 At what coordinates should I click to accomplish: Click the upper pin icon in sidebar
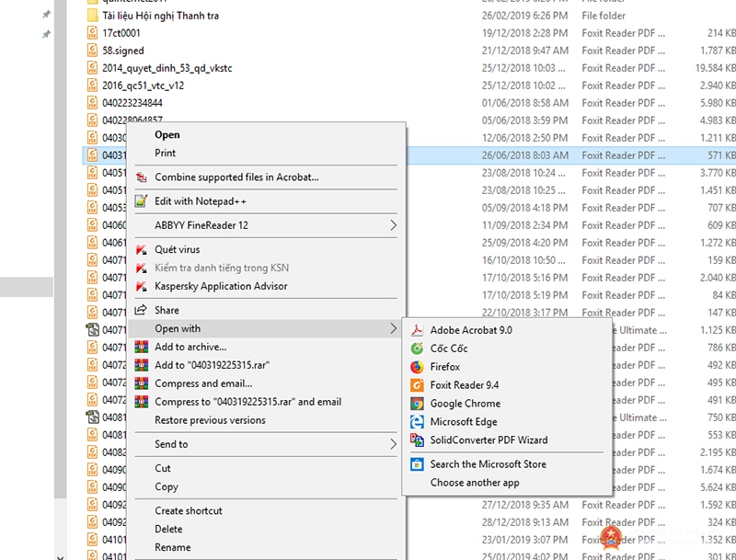(x=46, y=15)
